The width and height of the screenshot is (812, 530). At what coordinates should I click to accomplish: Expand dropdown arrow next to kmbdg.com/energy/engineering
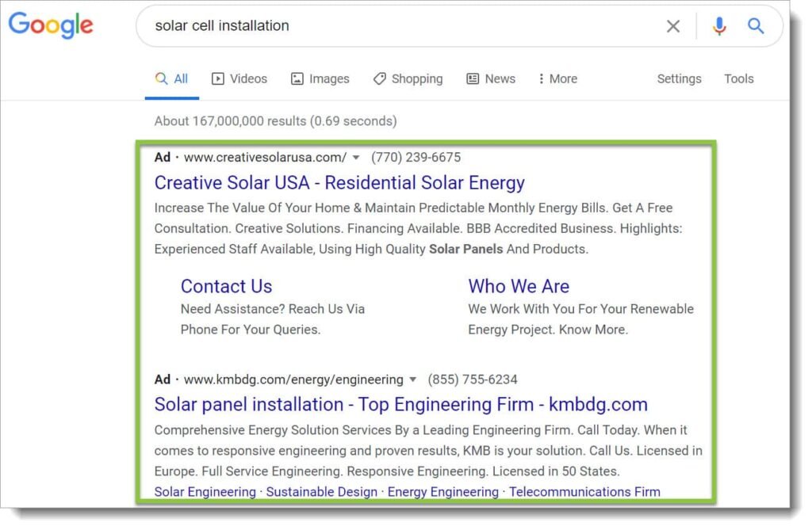[412, 380]
